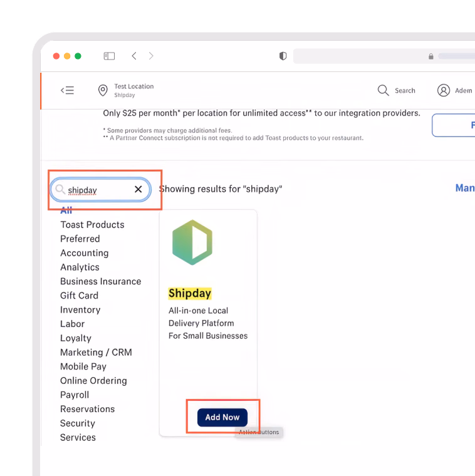The width and height of the screenshot is (475, 476).
Task: Open the Shipday integration title
Action: point(190,294)
